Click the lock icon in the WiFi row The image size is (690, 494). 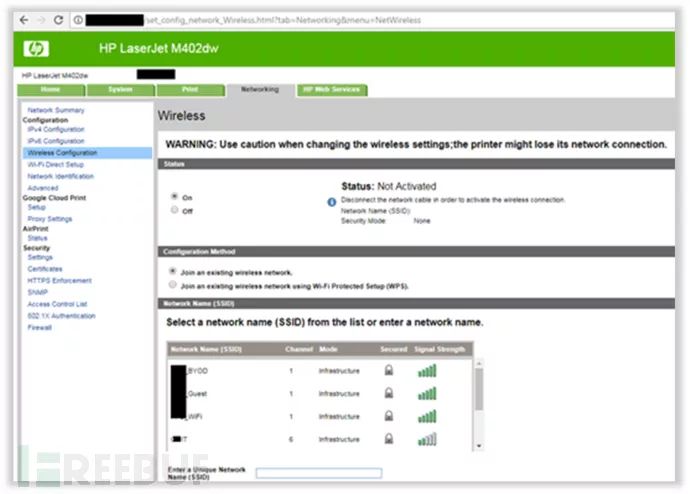(389, 415)
